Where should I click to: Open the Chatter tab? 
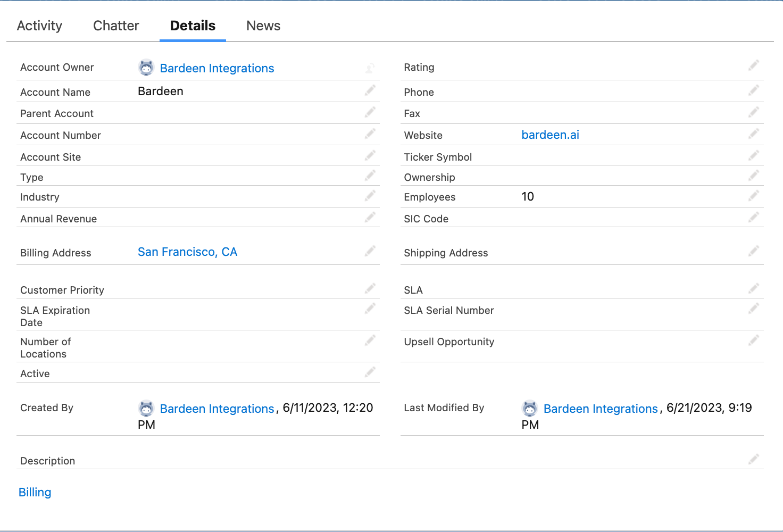pos(116,26)
